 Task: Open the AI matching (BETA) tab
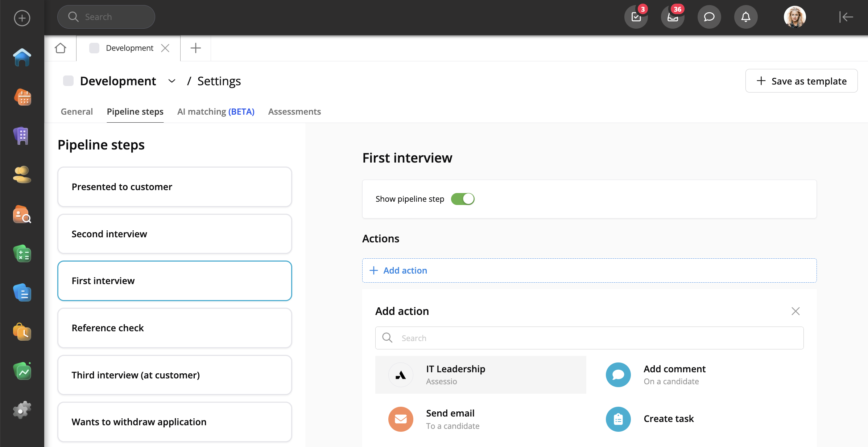click(x=216, y=112)
